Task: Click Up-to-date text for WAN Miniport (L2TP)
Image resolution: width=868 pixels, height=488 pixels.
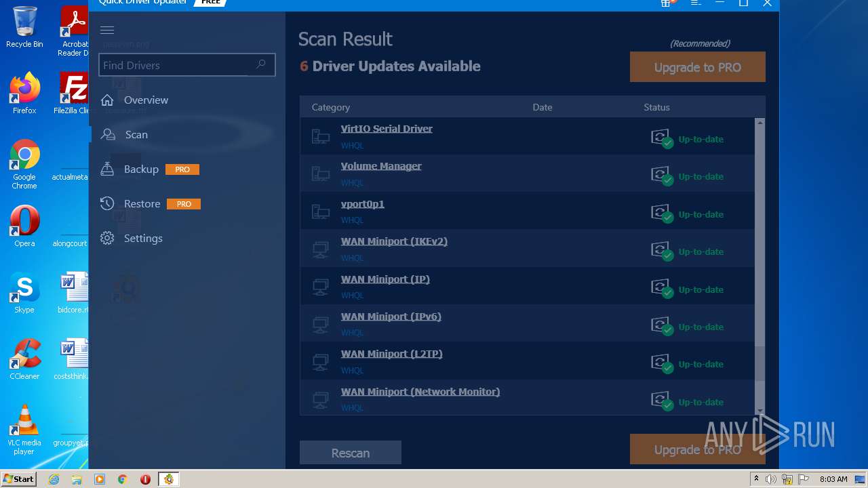Action: point(701,364)
